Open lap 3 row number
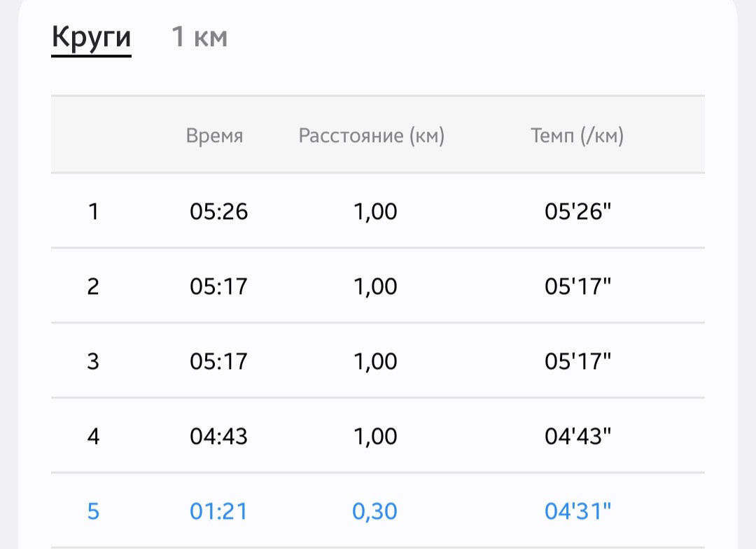 pos(93,361)
